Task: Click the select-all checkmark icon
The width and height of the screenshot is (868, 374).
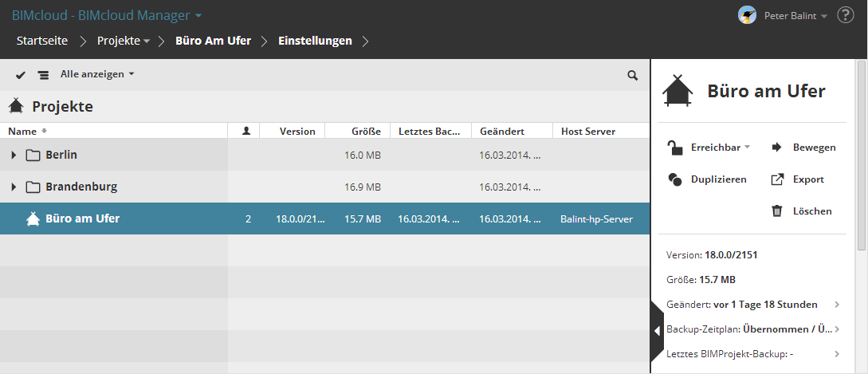Action: point(21,75)
